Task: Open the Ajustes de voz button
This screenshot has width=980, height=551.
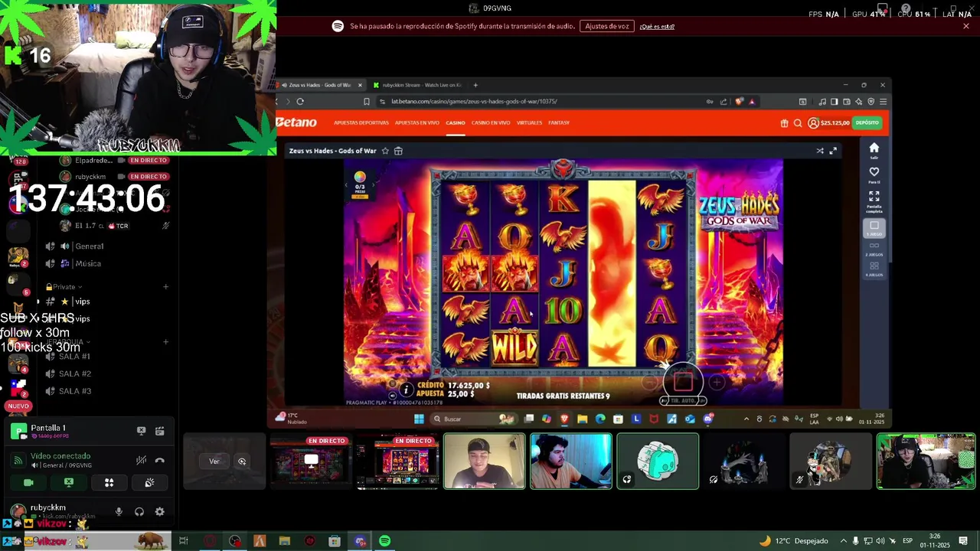Action: (607, 26)
